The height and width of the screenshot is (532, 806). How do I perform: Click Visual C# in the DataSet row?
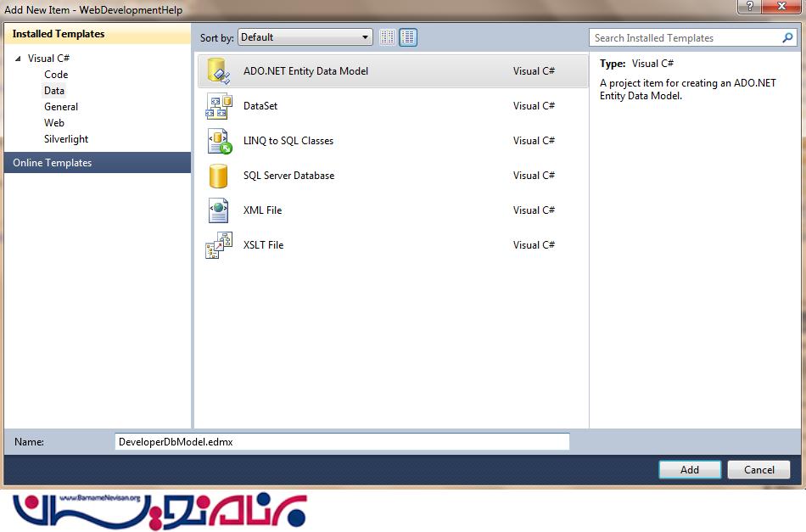534,106
